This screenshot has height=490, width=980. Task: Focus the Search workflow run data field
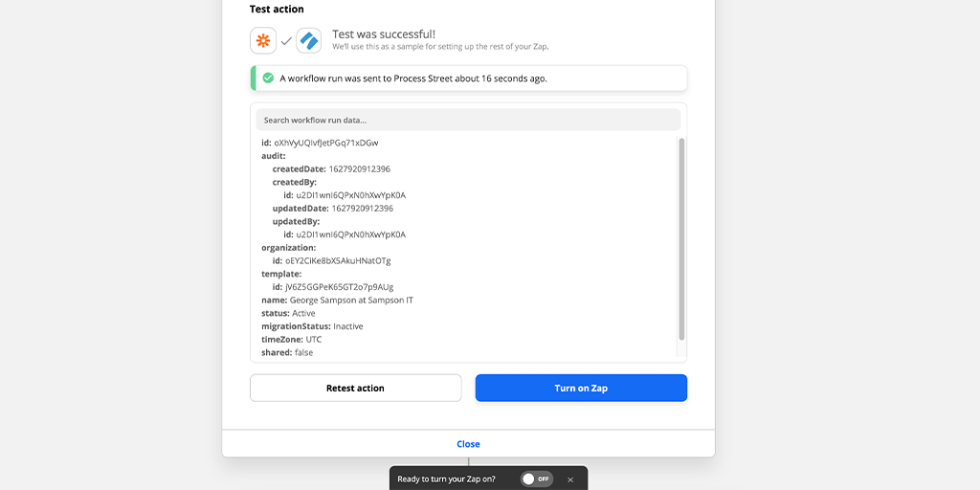tap(468, 120)
